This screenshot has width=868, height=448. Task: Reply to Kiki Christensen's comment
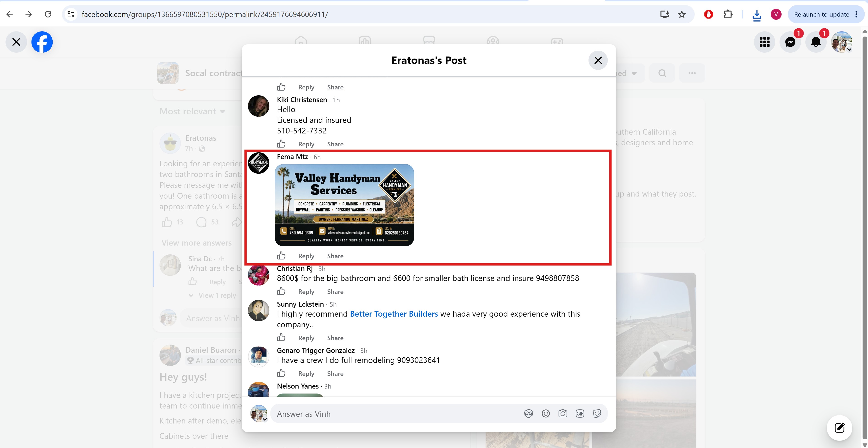[306, 144]
